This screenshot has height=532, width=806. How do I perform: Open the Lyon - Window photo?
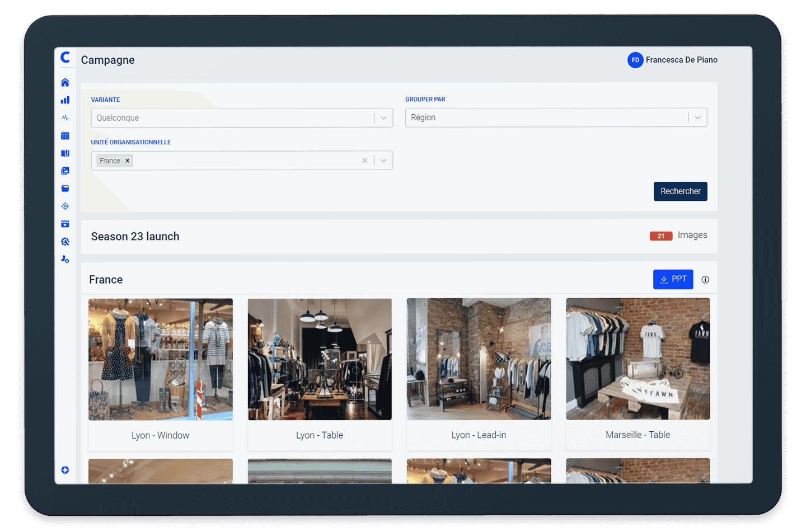pyautogui.click(x=161, y=359)
